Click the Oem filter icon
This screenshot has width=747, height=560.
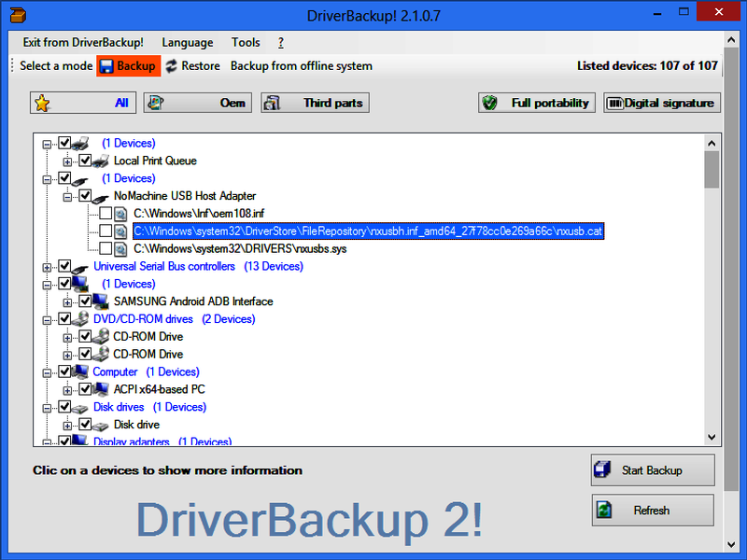(x=155, y=103)
